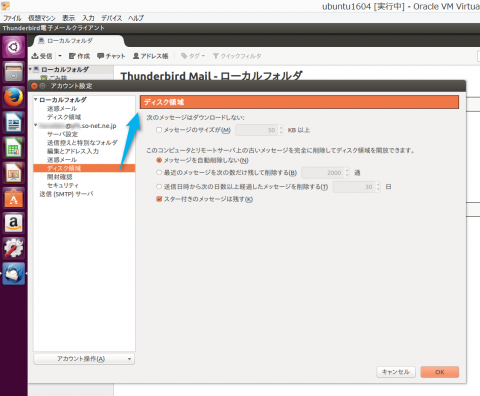Adjust the KB size stepper arrows
Viewport: 480px width, 396px height.
pyautogui.click(x=281, y=130)
